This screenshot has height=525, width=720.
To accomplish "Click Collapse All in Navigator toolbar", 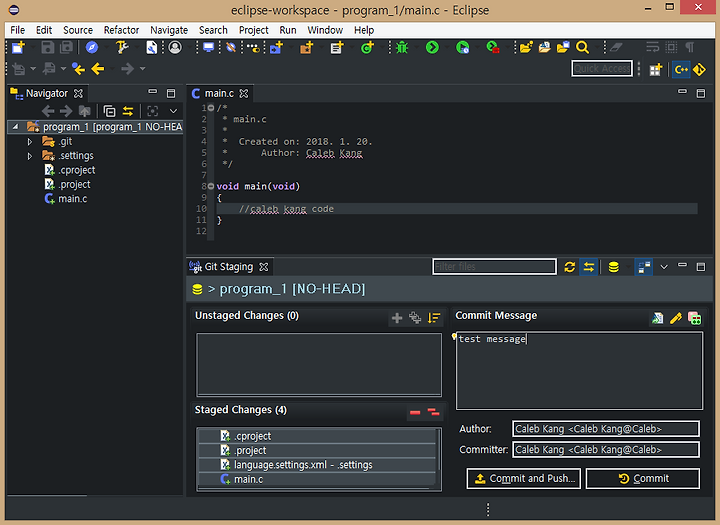I will click(x=109, y=111).
